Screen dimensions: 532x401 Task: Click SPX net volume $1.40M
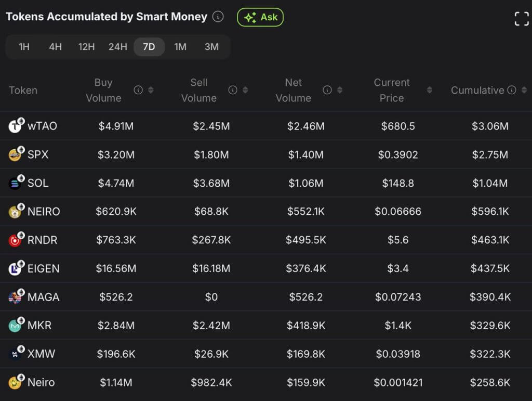click(305, 155)
